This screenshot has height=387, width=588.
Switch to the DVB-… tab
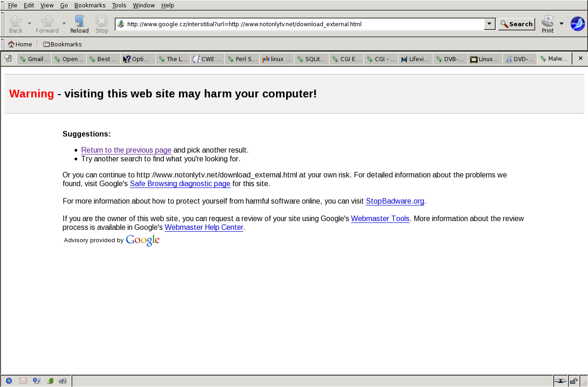451,59
